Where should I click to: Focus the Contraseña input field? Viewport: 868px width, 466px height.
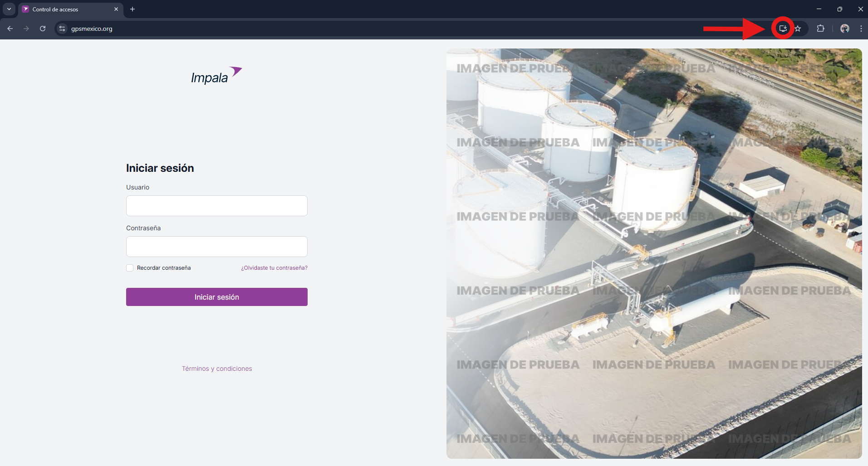(217, 247)
